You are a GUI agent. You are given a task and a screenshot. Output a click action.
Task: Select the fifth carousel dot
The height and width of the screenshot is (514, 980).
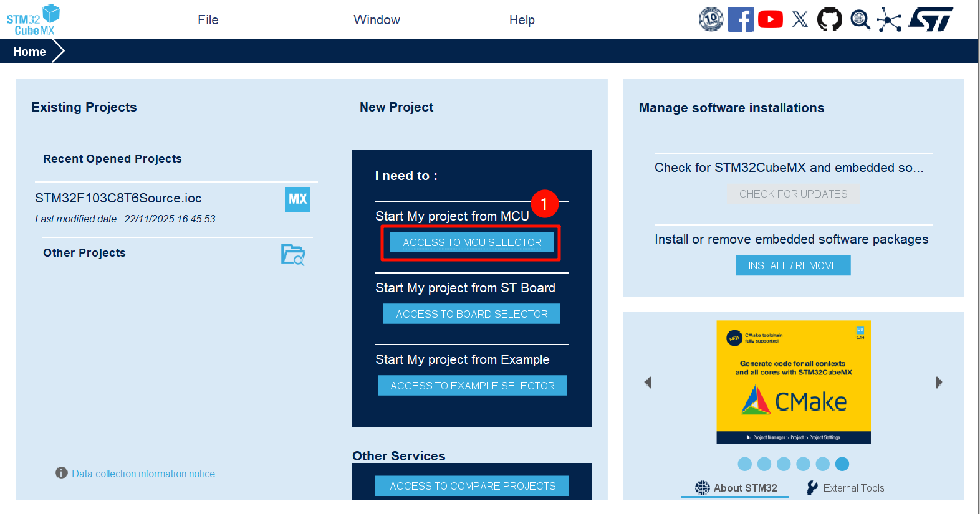(823, 464)
